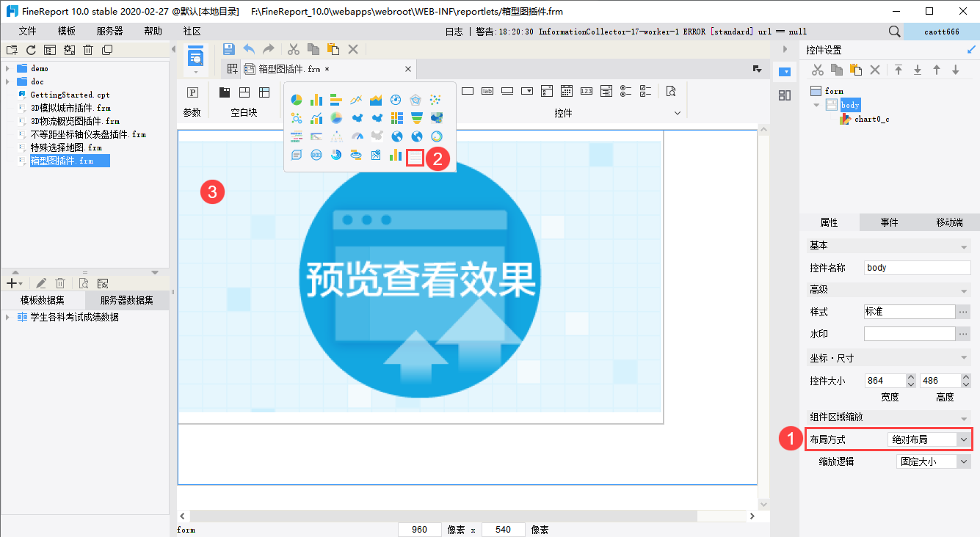This screenshot has width=980, height=537.
Task: Select the checkbox group widget icon
Action: click(x=645, y=92)
